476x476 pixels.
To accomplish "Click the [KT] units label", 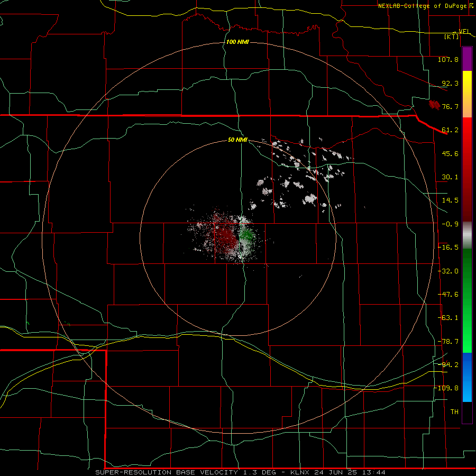I will pyautogui.click(x=452, y=36).
